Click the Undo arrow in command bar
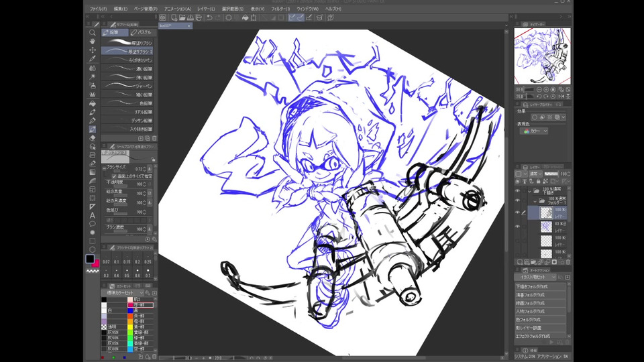The width and height of the screenshot is (644, 362). tap(209, 17)
